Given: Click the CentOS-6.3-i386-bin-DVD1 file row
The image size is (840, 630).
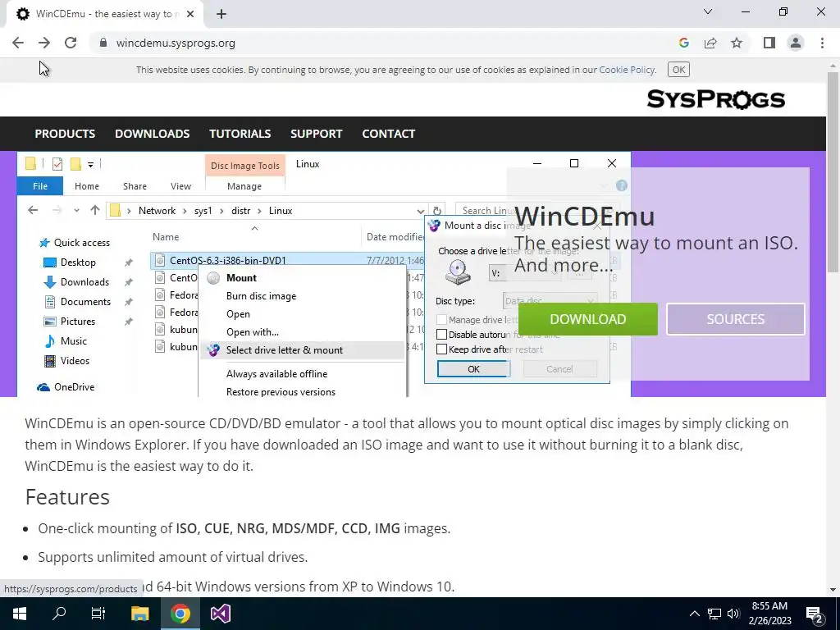Looking at the screenshot, I should 287,260.
